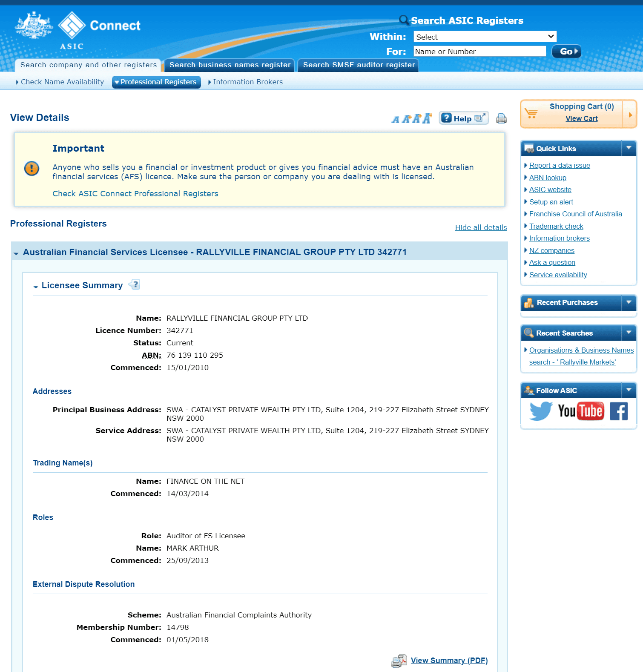Click the Status value Current

click(180, 343)
